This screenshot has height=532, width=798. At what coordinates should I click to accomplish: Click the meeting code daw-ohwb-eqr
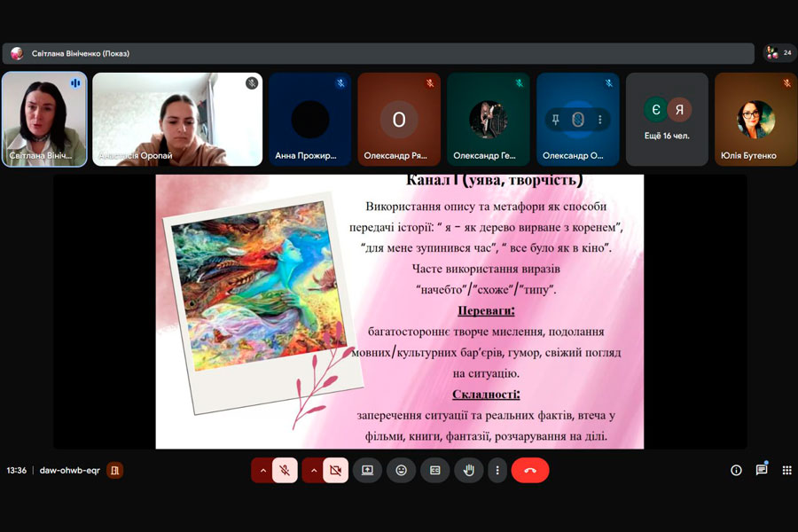70,471
